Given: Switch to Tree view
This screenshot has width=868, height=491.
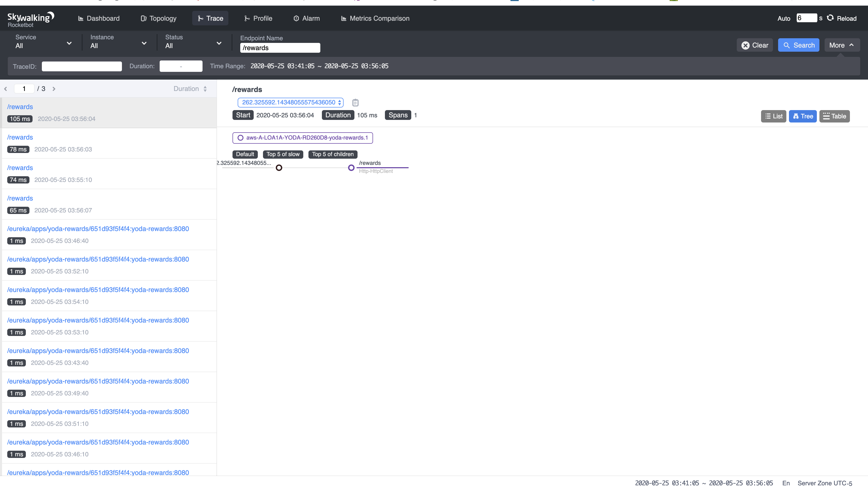Looking at the screenshot, I should (x=803, y=116).
